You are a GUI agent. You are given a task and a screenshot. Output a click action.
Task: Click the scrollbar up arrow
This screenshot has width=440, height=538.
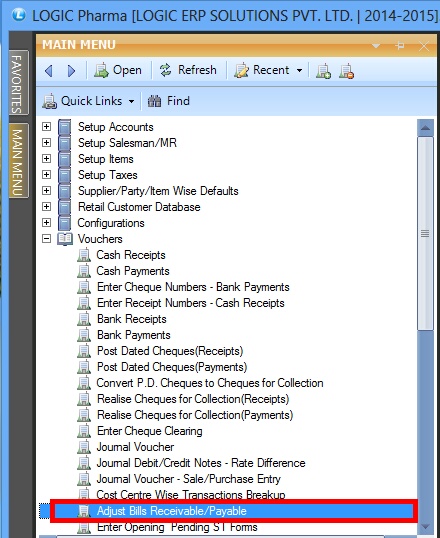click(x=425, y=128)
